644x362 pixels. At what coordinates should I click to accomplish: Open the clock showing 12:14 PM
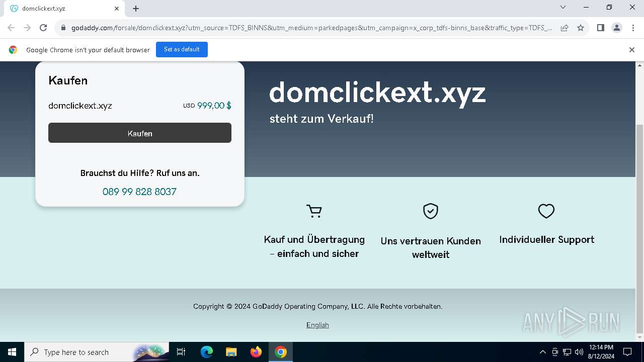click(x=601, y=352)
